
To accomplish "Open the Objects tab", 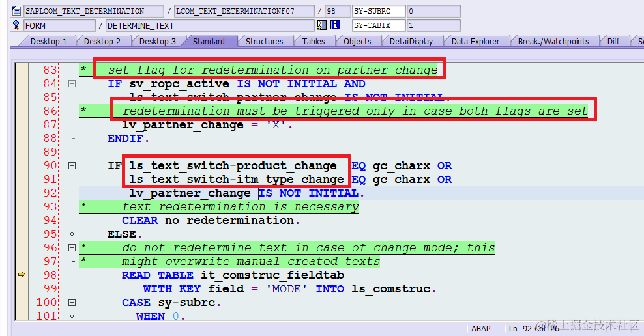I will click(x=357, y=42).
